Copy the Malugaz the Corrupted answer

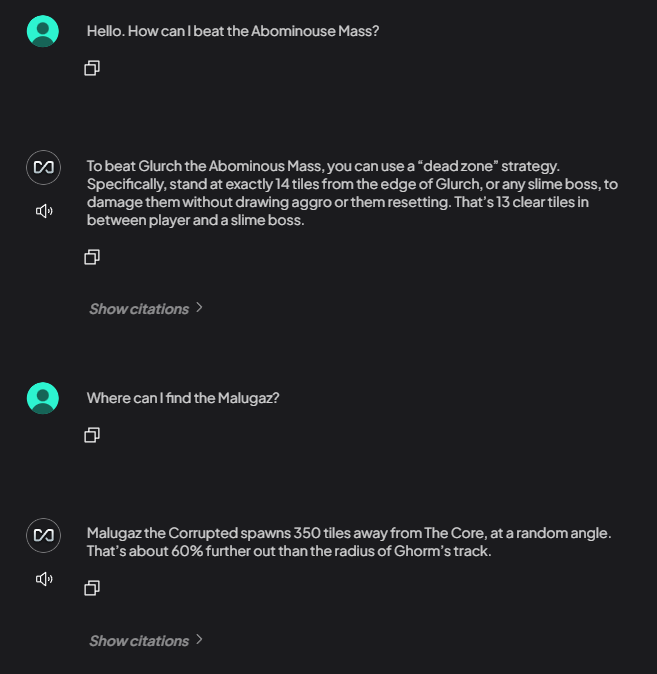92,588
